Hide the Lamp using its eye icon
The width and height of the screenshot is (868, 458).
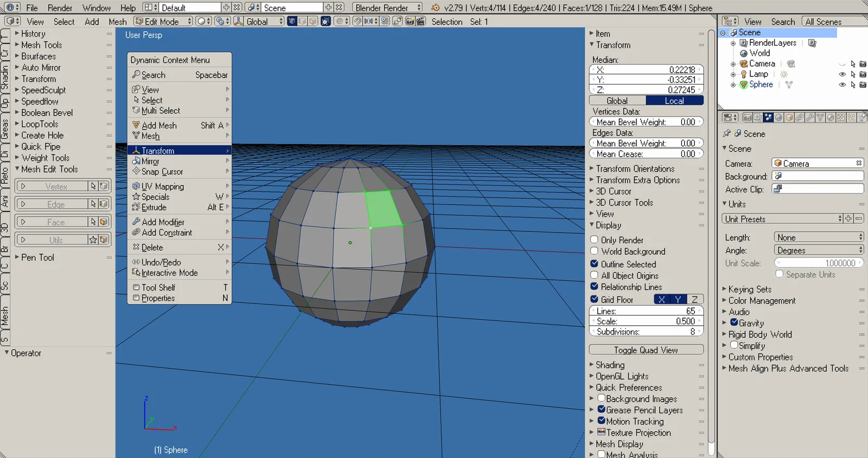(x=842, y=74)
